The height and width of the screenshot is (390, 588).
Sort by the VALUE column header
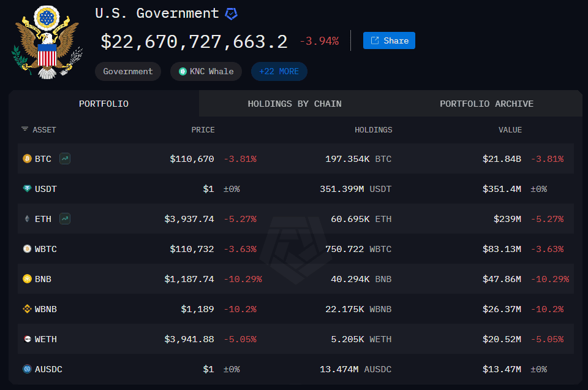point(510,130)
